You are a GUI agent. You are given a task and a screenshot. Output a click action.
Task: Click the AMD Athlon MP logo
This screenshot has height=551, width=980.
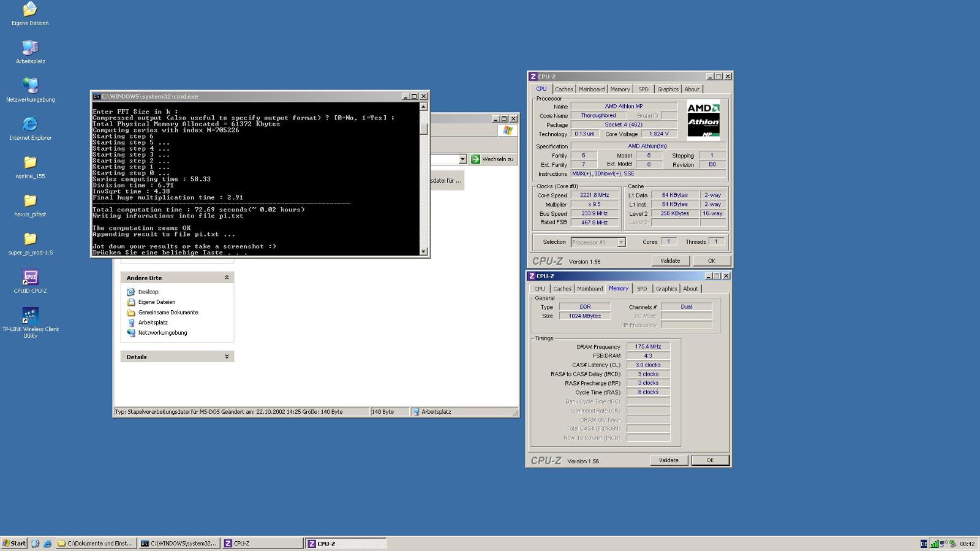click(703, 120)
